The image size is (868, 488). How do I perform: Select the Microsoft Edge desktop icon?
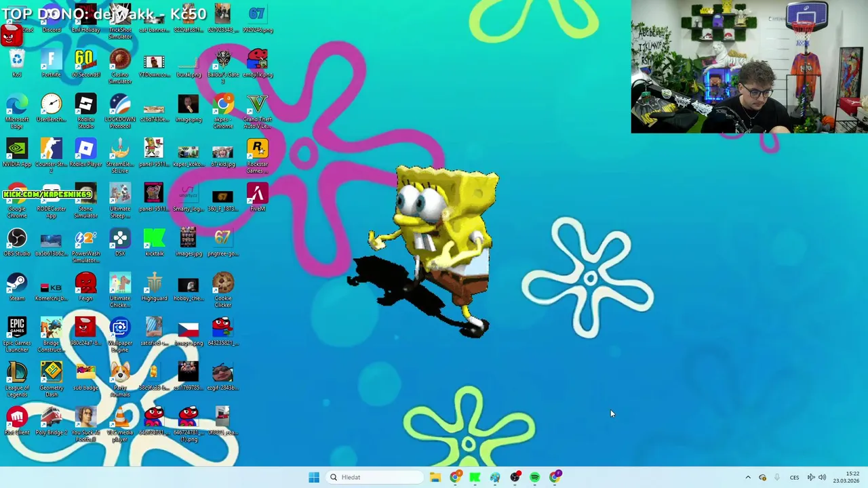point(17,112)
